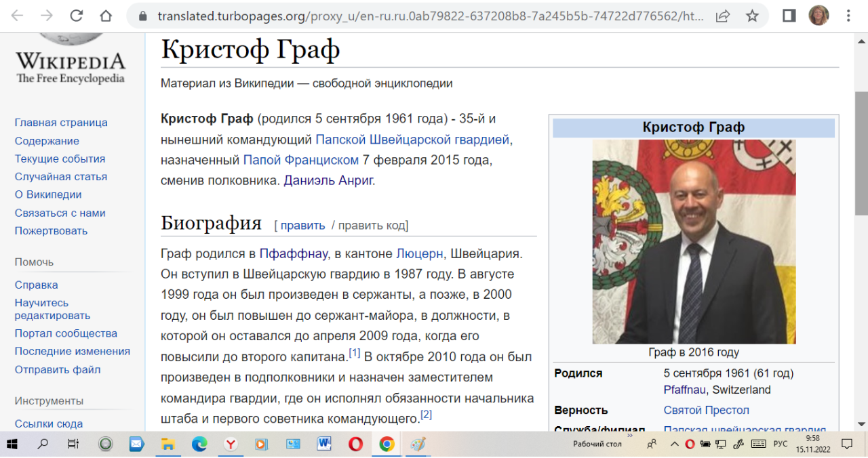Open Microsoft Word from the taskbar
The width and height of the screenshot is (868, 458).
coord(324,444)
